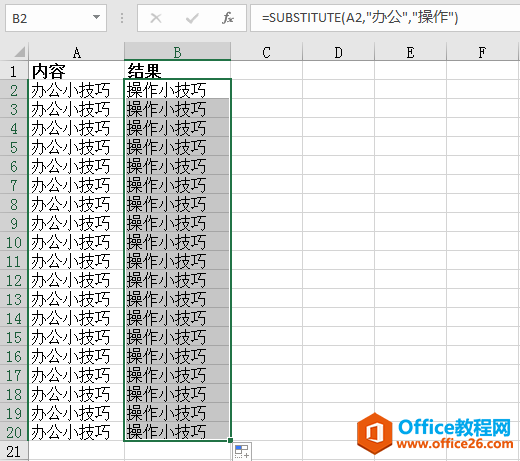
Task: Click the formula bar resize dots handle
Action: pyautogui.click(x=122, y=18)
